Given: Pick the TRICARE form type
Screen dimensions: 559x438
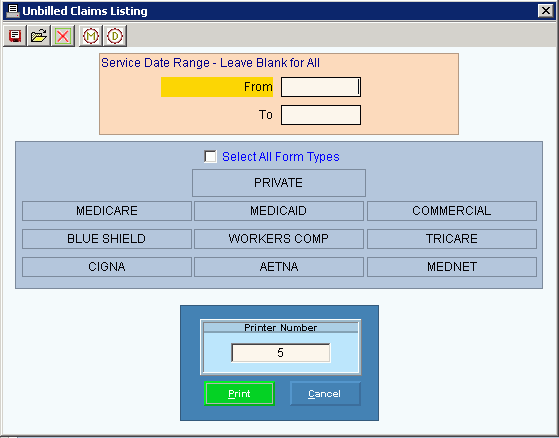Looking at the screenshot, I should pos(452,239).
